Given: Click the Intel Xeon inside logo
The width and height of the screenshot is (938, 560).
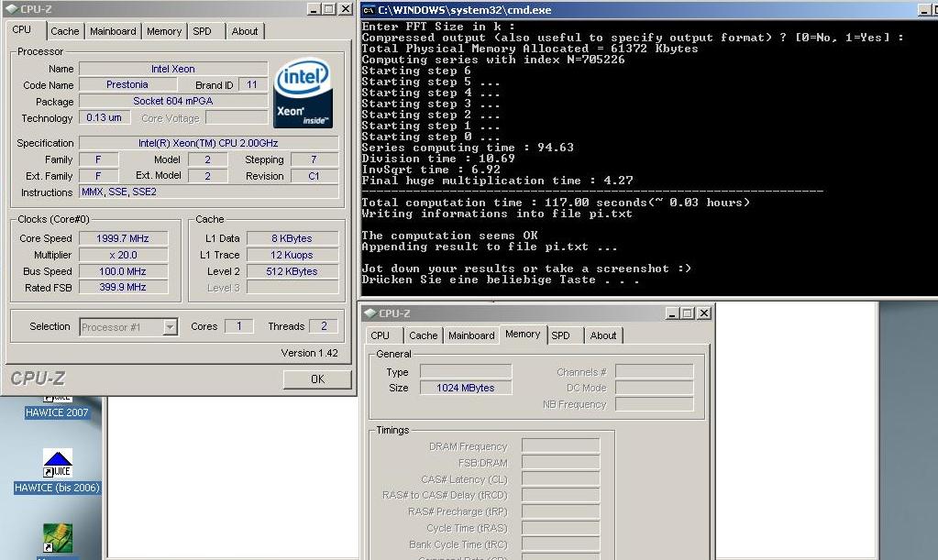Looking at the screenshot, I should pos(303,93).
